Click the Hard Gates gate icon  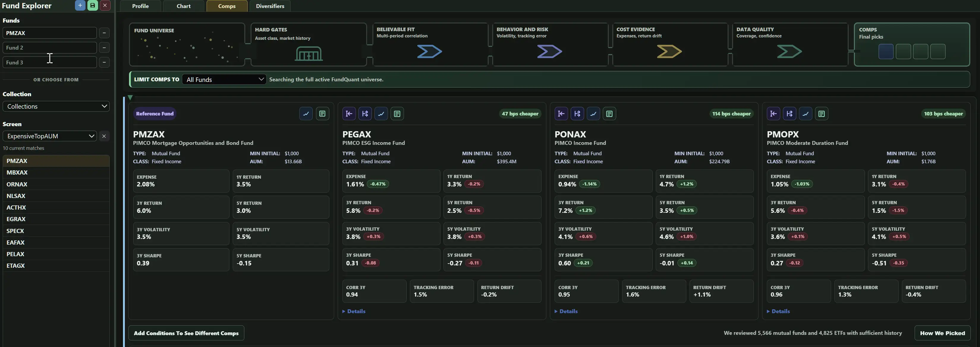(x=309, y=54)
